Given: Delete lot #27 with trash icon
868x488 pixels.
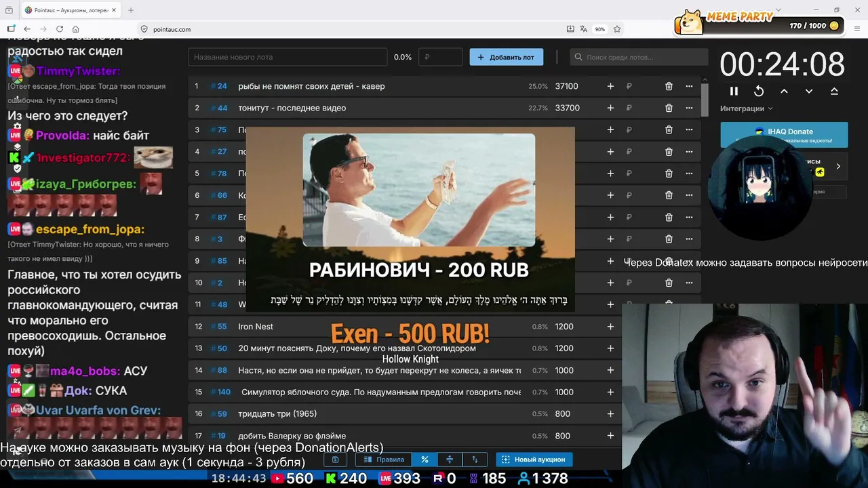Looking at the screenshot, I should coord(669,151).
